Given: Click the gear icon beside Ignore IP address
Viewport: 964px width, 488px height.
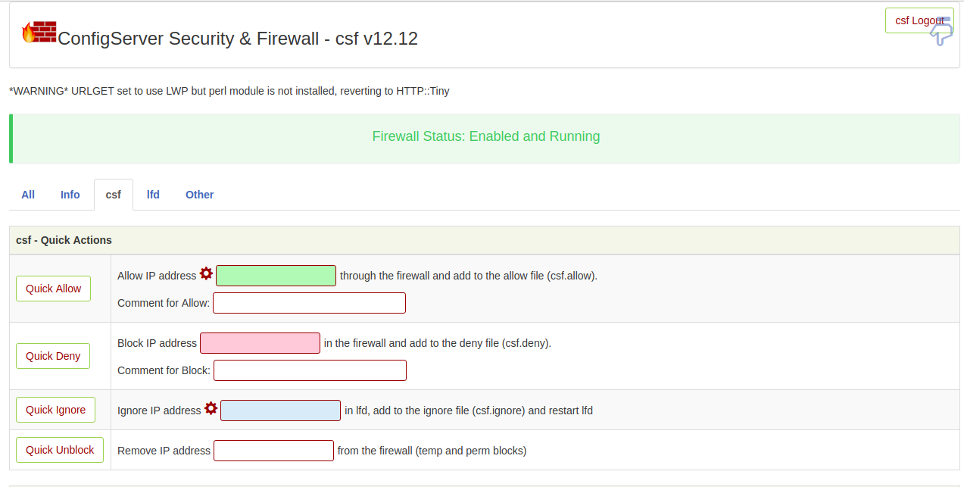Looking at the screenshot, I should 211,408.
